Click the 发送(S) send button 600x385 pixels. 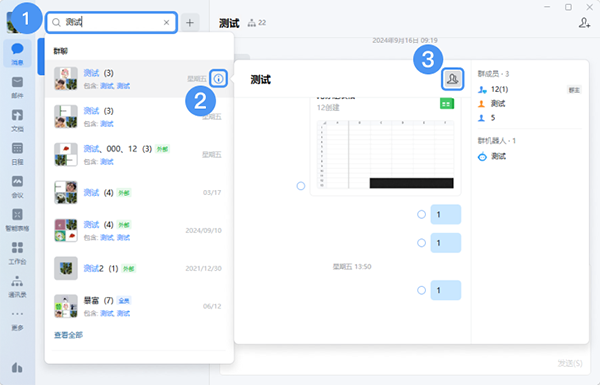570,364
